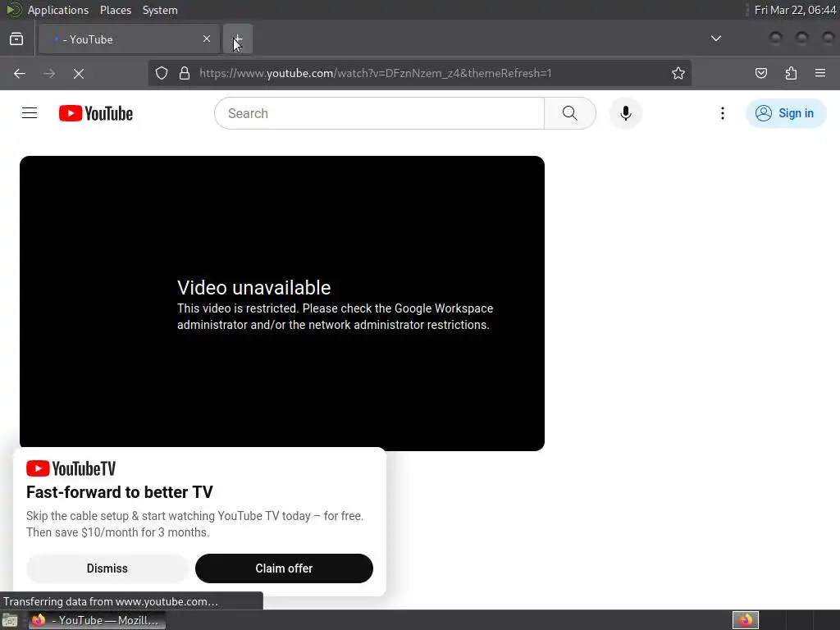
Task: Open the Places menu
Action: [x=116, y=10]
